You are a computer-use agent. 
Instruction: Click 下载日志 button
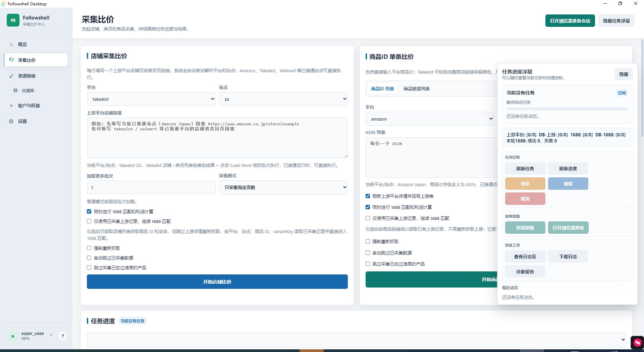pyautogui.click(x=568, y=257)
